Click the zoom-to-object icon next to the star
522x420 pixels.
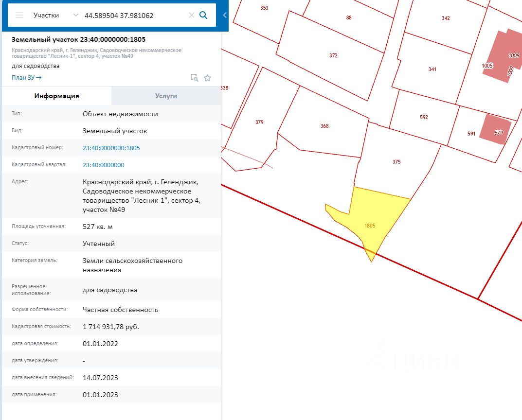195,78
